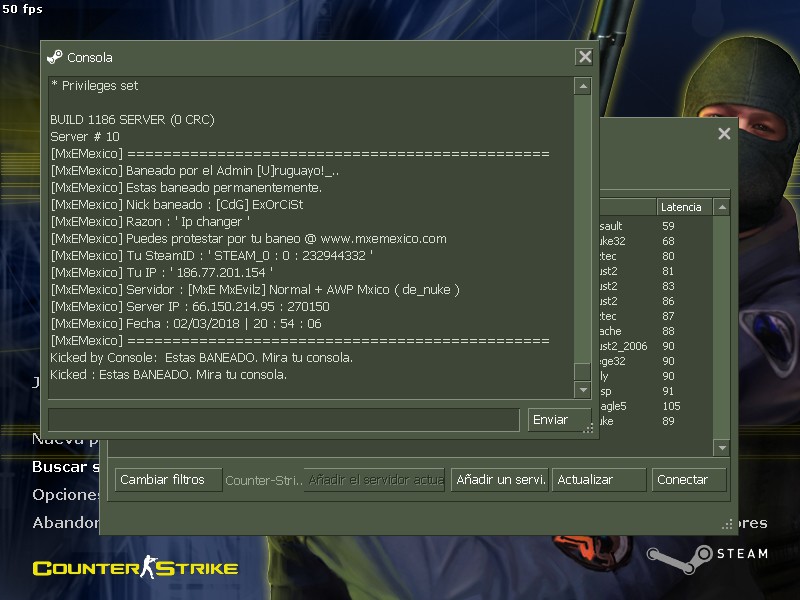The image size is (800, 600).
Task: Select the server row with latency 59
Action: coord(656,226)
